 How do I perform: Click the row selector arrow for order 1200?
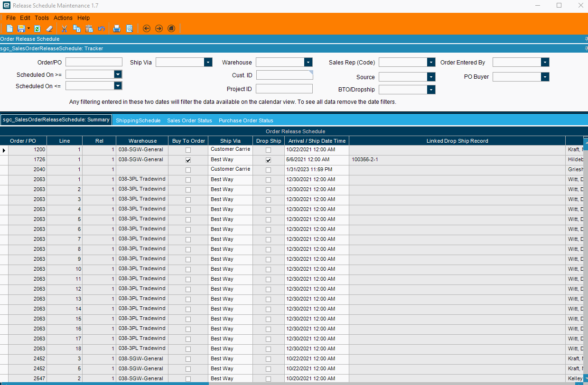click(4, 150)
